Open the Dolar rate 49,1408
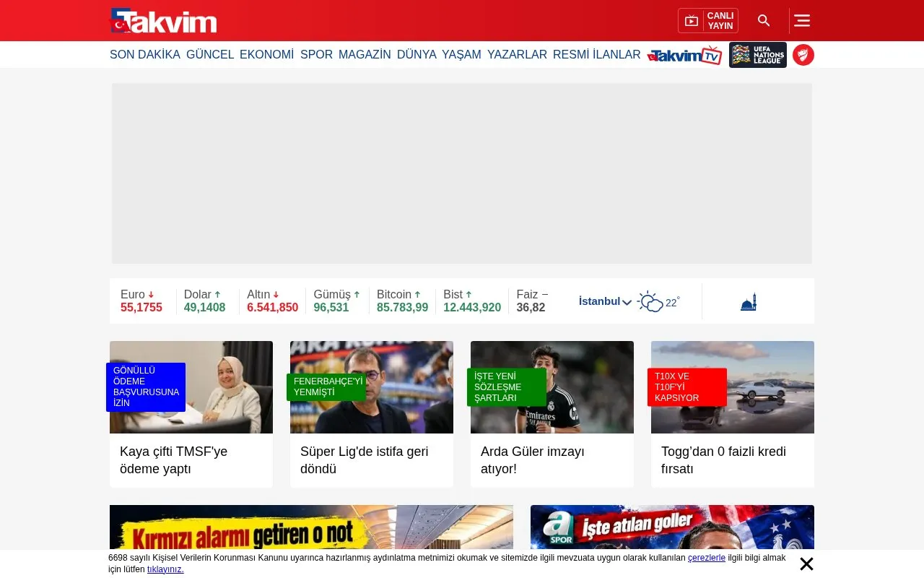Viewport: 924px width, 578px height. tap(205, 301)
